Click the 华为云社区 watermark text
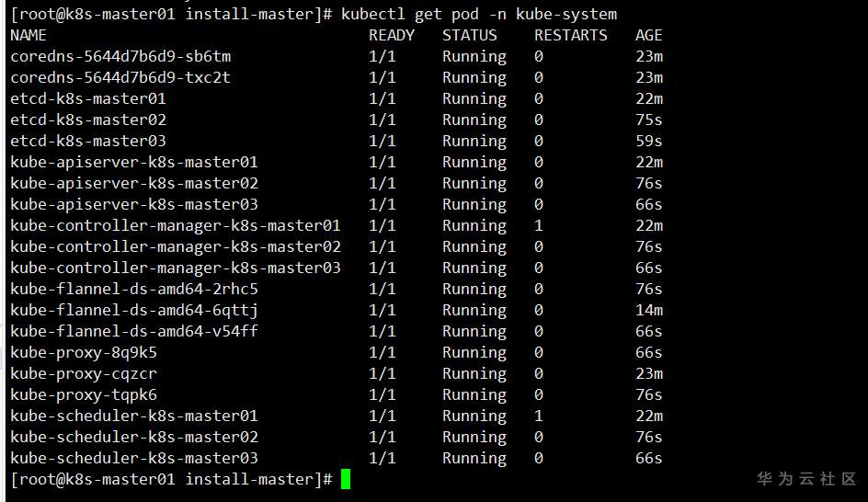Screen dimensions: 868x502 click(x=806, y=479)
